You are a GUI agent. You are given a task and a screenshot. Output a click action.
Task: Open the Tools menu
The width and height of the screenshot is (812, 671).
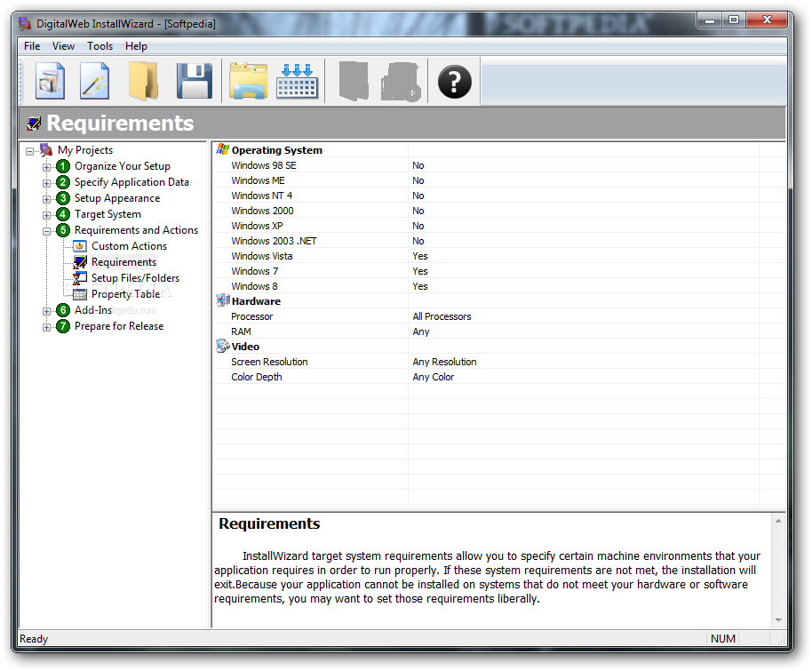[100, 46]
